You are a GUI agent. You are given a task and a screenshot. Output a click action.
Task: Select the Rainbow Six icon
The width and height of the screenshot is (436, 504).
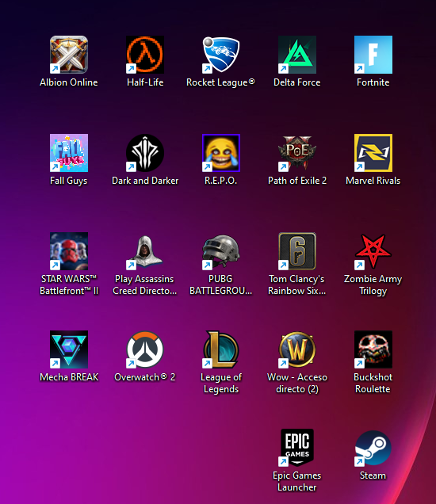click(297, 251)
